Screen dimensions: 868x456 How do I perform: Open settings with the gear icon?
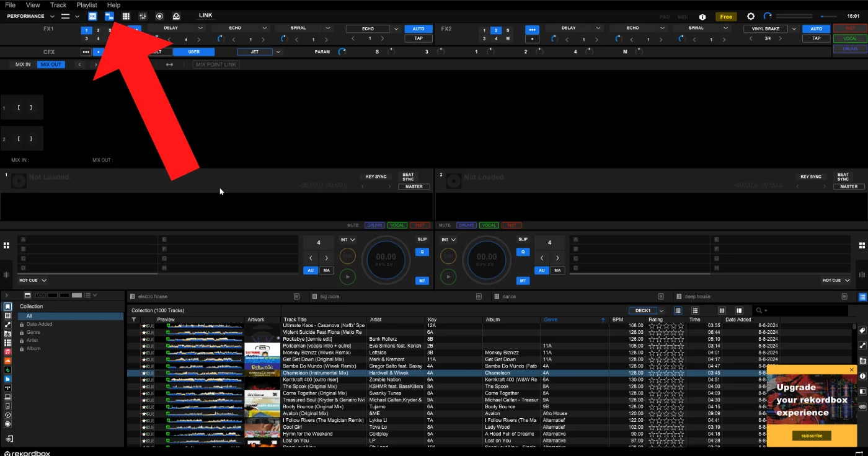tap(751, 17)
